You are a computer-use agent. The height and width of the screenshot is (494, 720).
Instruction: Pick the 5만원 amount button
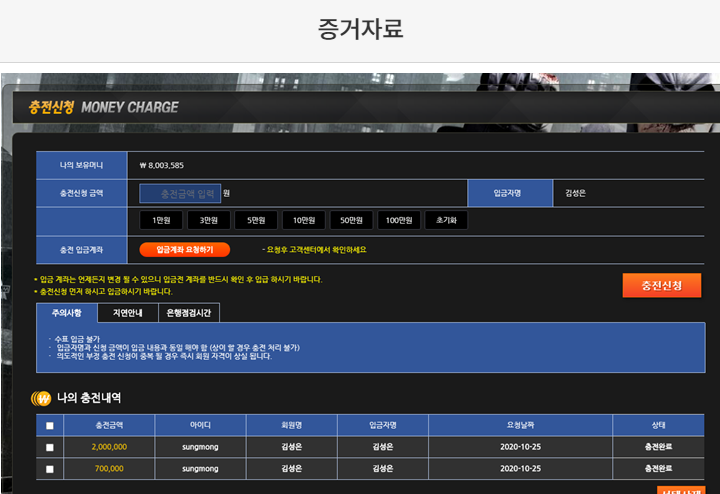[256, 220]
